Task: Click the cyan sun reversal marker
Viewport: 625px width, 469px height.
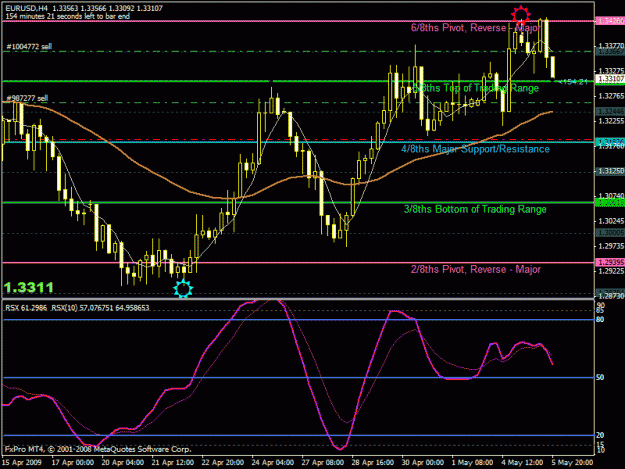Action: pos(183,288)
